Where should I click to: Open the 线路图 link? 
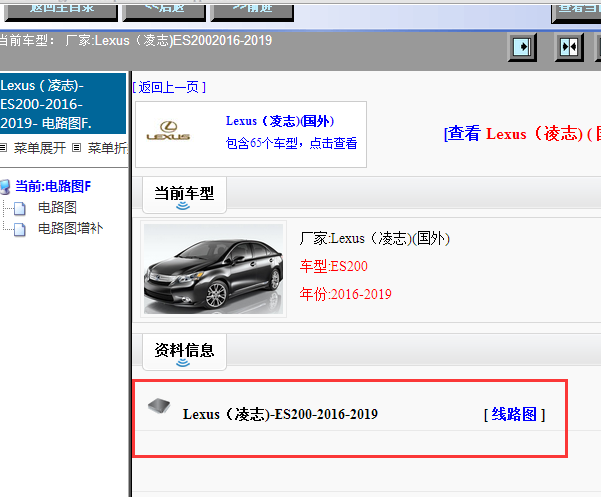pyautogui.click(x=514, y=414)
